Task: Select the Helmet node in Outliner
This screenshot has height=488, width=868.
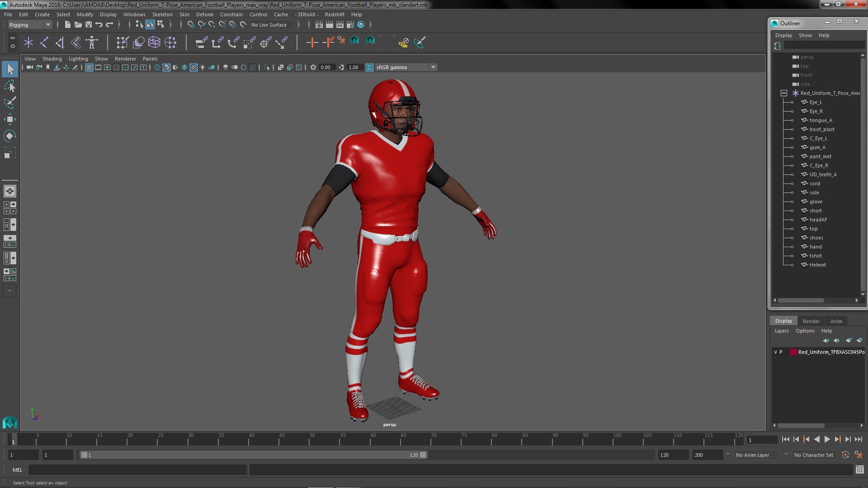Action: pyautogui.click(x=817, y=265)
